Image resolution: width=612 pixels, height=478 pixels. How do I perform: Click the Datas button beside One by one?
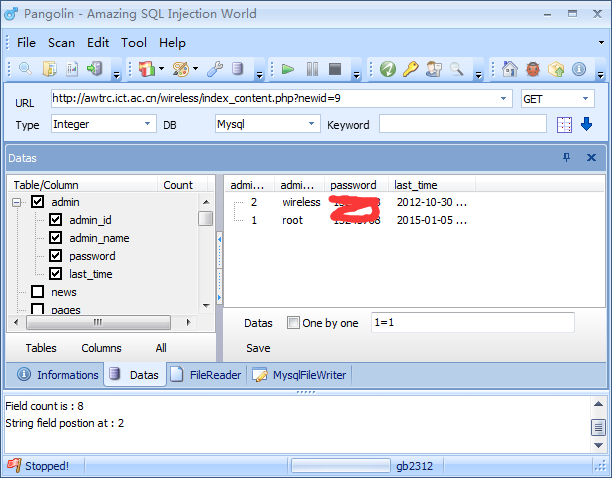(258, 323)
